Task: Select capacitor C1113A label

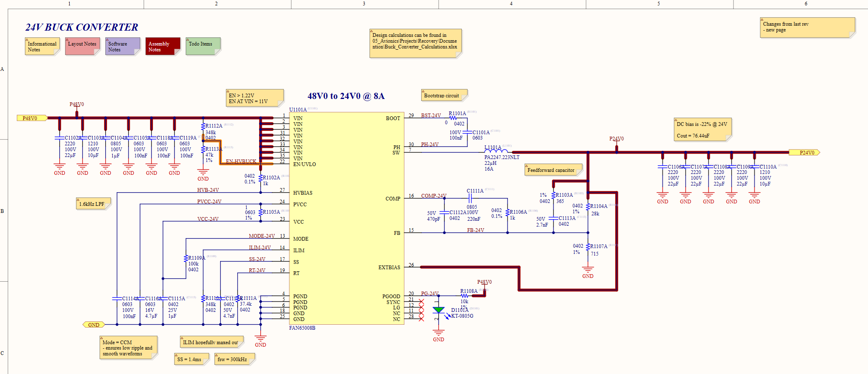Action: click(x=567, y=218)
